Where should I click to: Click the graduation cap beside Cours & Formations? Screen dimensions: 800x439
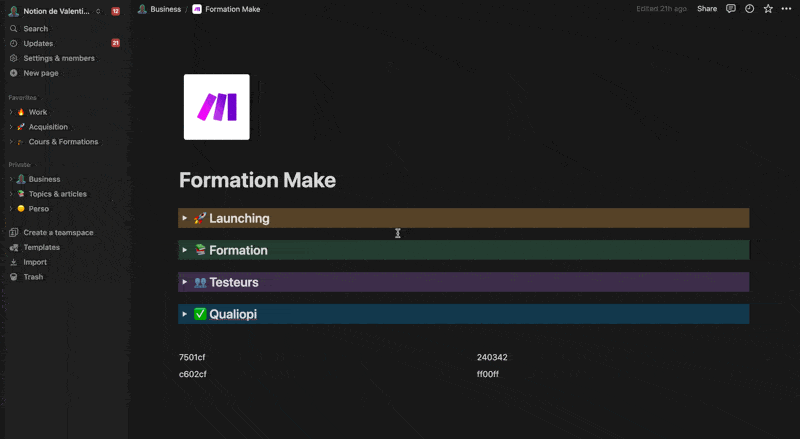[21, 142]
